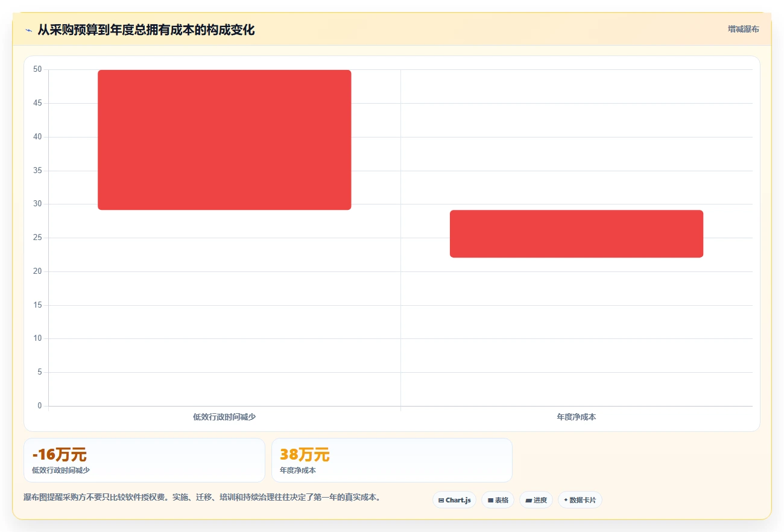Click the Chart.js tag chip
Screen dimensions: 784x532
click(x=454, y=500)
